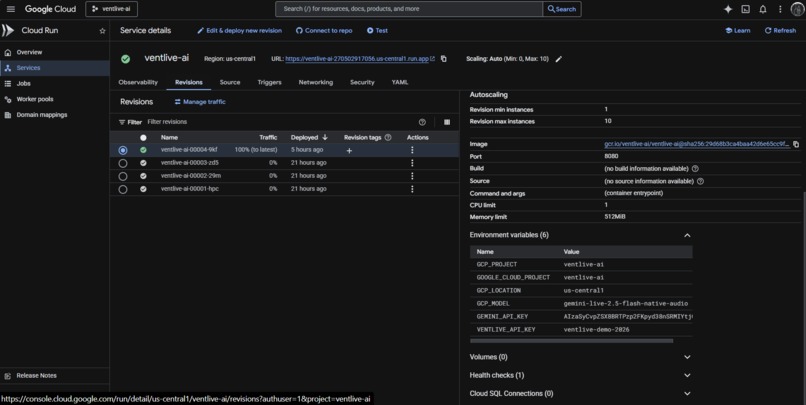Select the ventlive-ai-00004-9kf revision radio button
806x405 pixels.
(123, 151)
